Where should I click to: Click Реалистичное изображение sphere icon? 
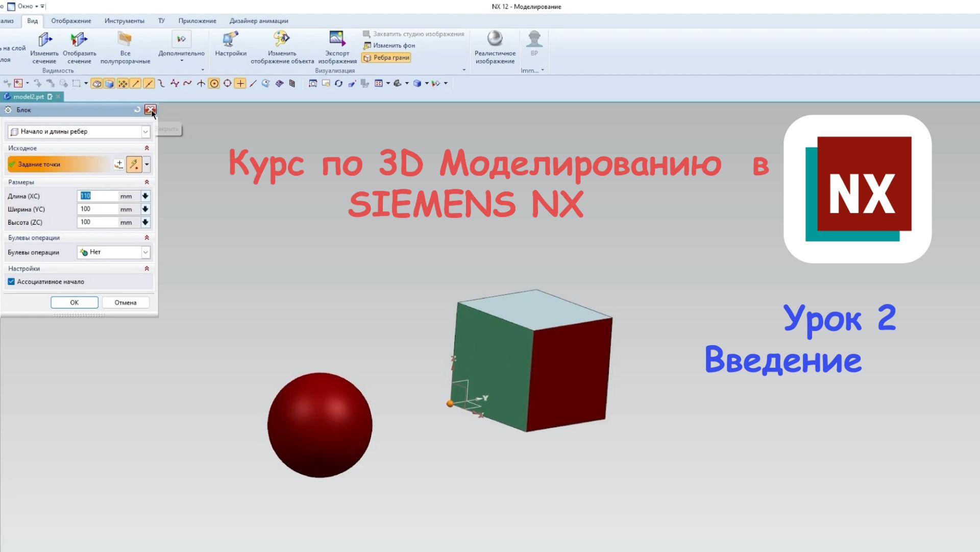495,39
